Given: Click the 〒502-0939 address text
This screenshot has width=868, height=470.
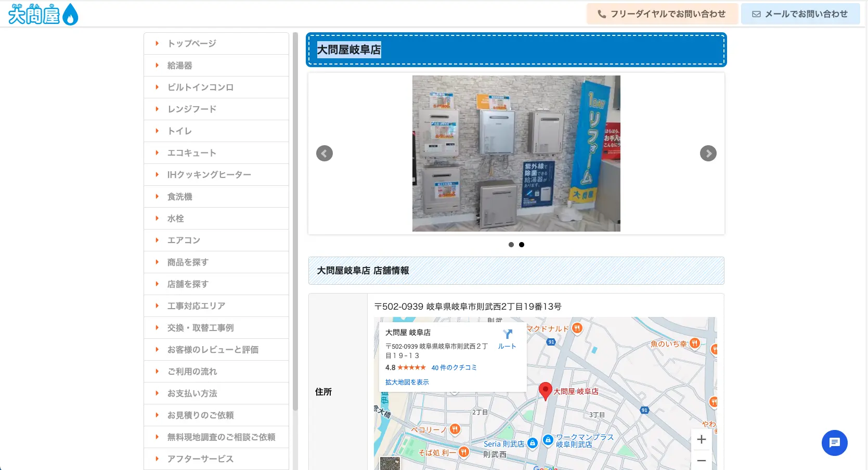Looking at the screenshot, I should click(x=468, y=307).
